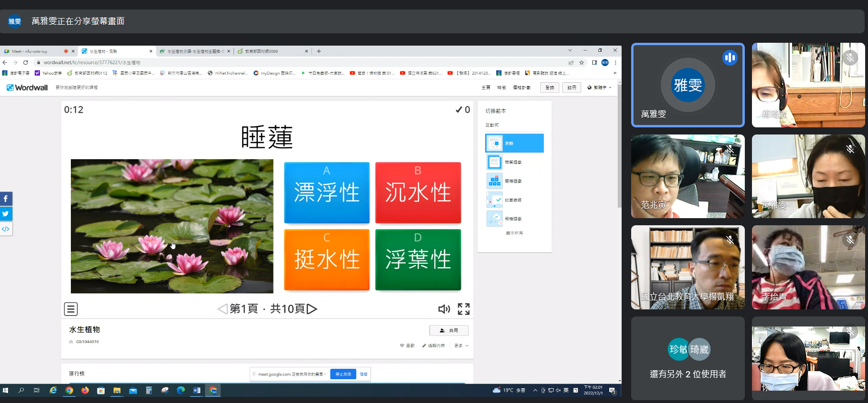Click the water lily image
868x403 pixels.
(x=172, y=226)
